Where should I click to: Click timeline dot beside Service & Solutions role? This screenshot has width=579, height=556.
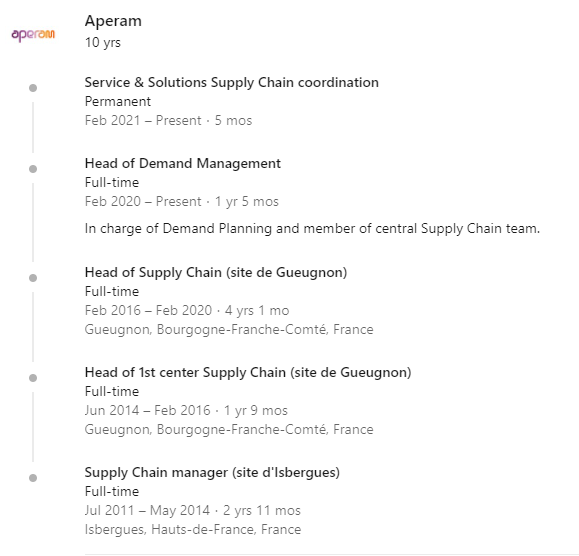pyautogui.click(x=33, y=88)
